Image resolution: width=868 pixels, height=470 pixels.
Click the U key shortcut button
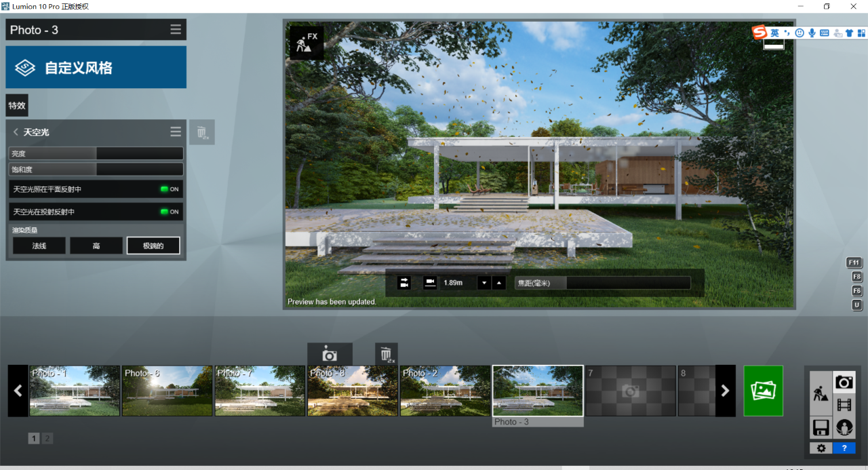[x=857, y=305]
